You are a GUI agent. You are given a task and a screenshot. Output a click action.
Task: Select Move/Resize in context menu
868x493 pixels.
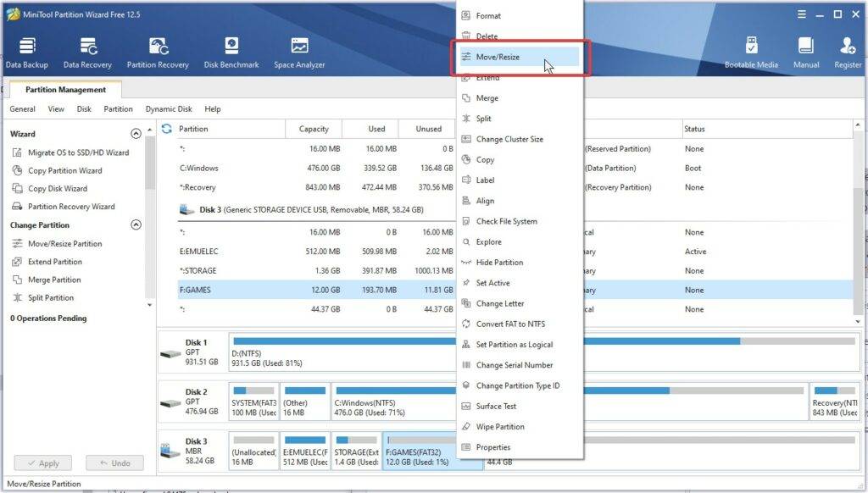tap(520, 57)
